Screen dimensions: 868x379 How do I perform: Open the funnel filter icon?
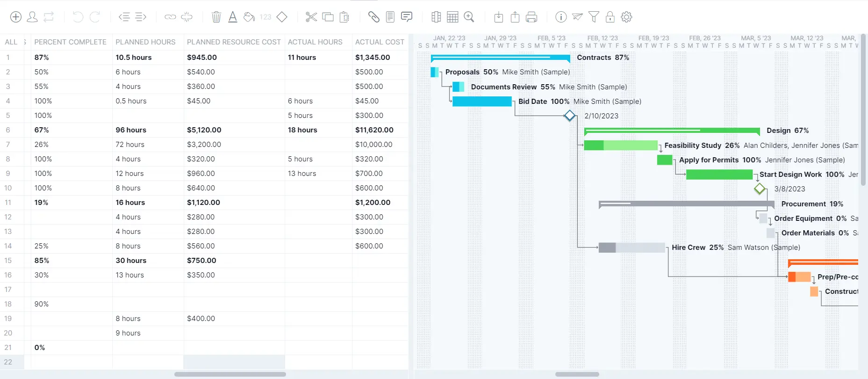tap(594, 17)
